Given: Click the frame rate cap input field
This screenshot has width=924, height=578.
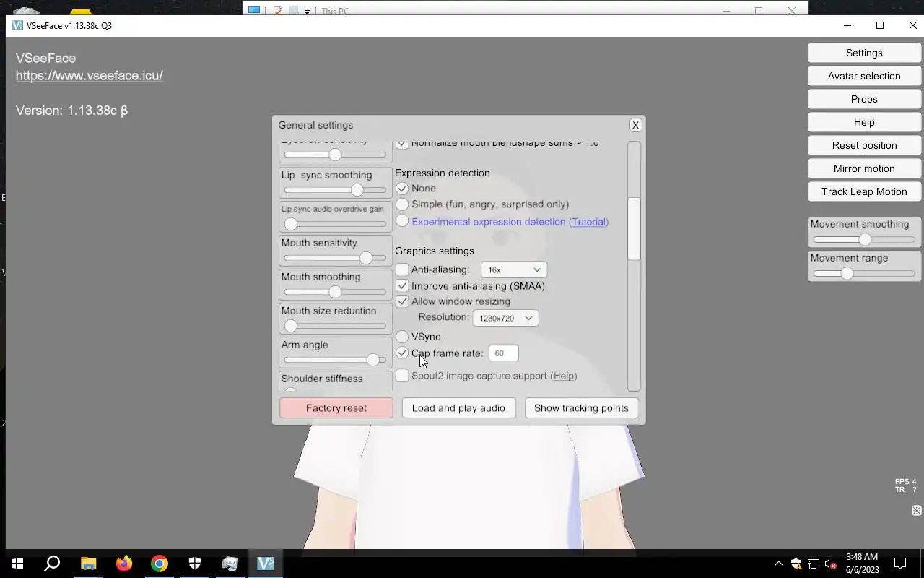Looking at the screenshot, I should pyautogui.click(x=503, y=353).
